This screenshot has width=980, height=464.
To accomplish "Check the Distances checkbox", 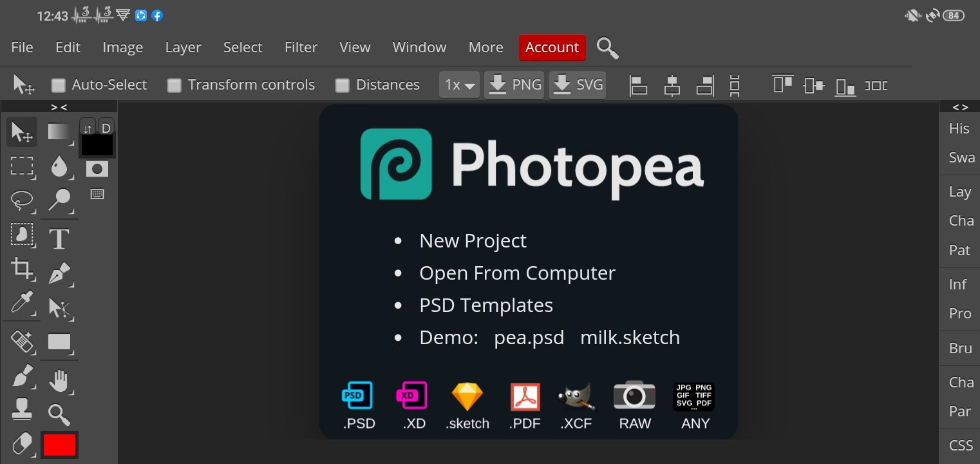I will pyautogui.click(x=343, y=85).
